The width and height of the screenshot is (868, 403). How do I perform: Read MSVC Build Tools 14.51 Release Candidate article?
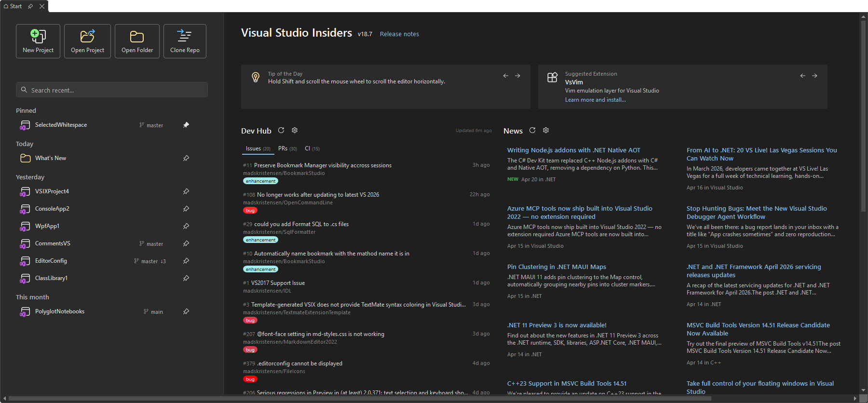pos(758,329)
